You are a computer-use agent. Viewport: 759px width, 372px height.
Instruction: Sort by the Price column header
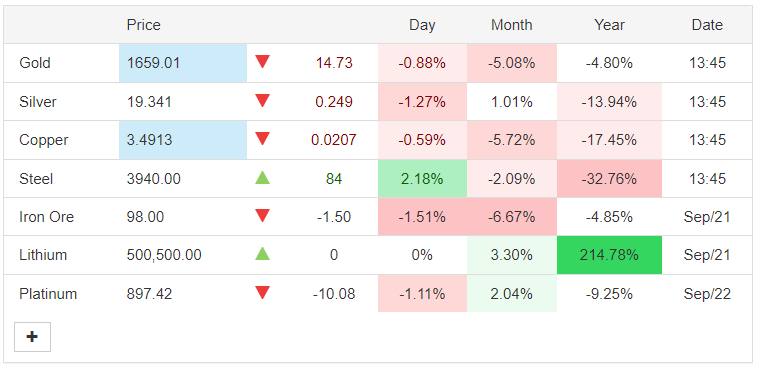coord(144,25)
